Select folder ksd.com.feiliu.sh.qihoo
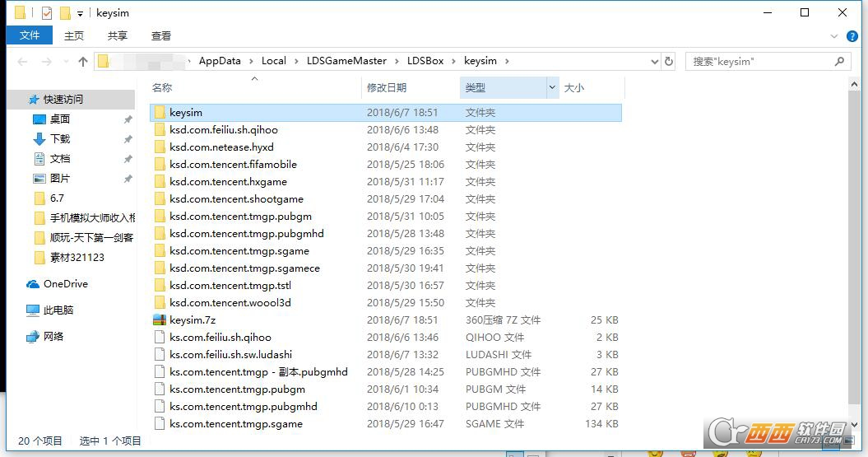The width and height of the screenshot is (868, 457). [x=224, y=129]
